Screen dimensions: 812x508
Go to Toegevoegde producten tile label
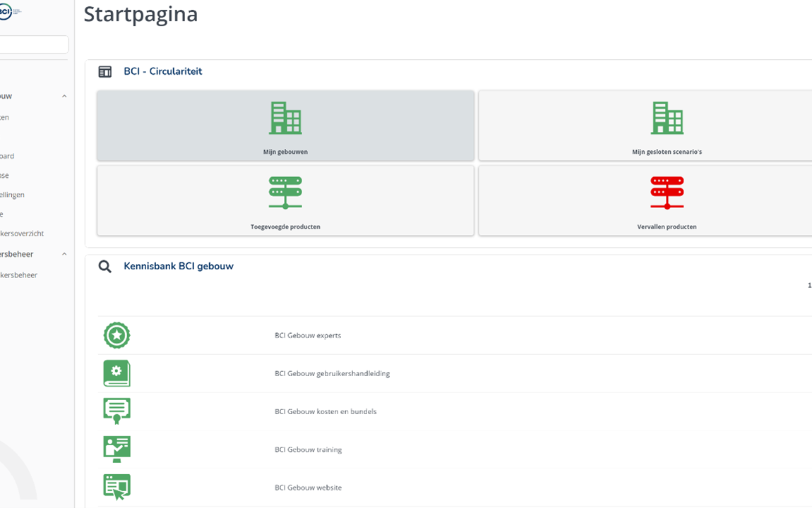click(285, 227)
